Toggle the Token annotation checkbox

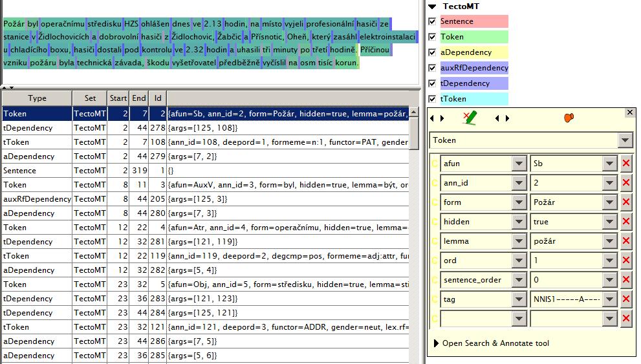pos(432,37)
